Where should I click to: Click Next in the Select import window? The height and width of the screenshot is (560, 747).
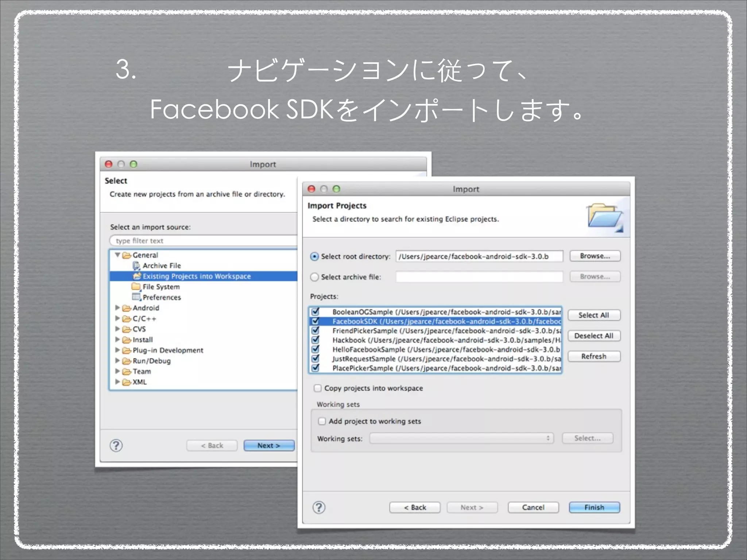click(x=269, y=446)
